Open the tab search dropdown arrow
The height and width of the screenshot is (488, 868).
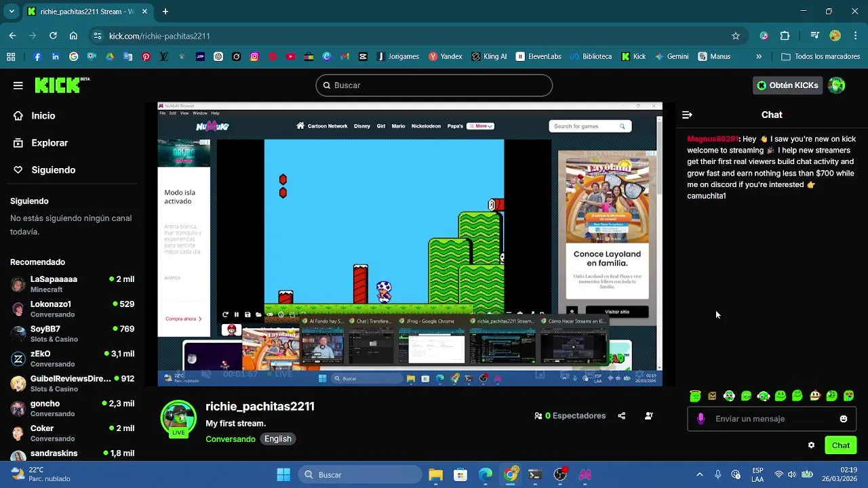pyautogui.click(x=12, y=12)
